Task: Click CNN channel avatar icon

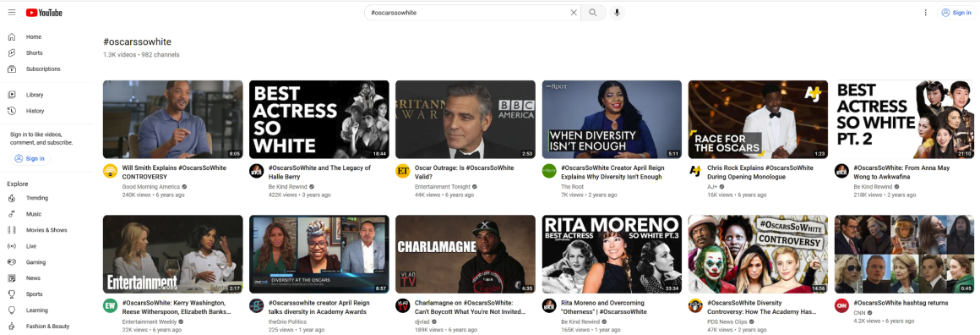Action: coord(841,305)
